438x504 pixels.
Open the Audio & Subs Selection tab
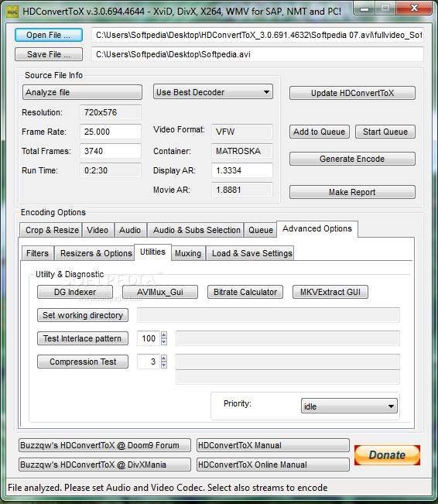coord(195,230)
